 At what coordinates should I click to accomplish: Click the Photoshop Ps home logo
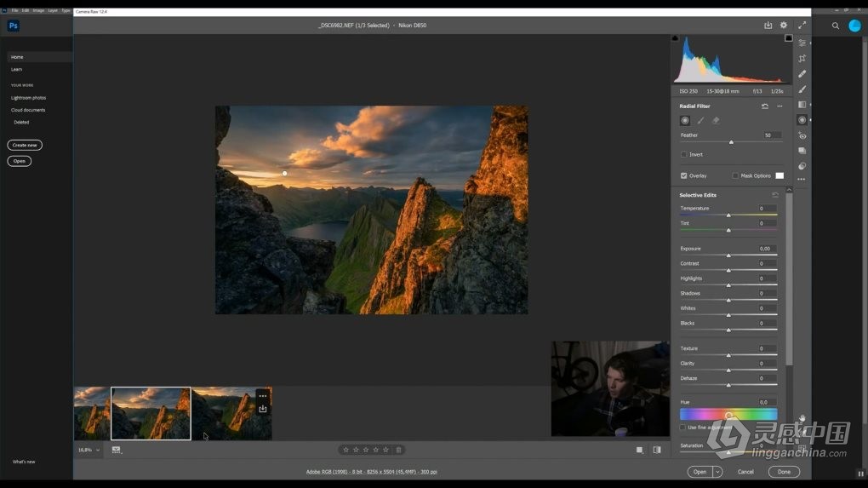pyautogui.click(x=14, y=26)
